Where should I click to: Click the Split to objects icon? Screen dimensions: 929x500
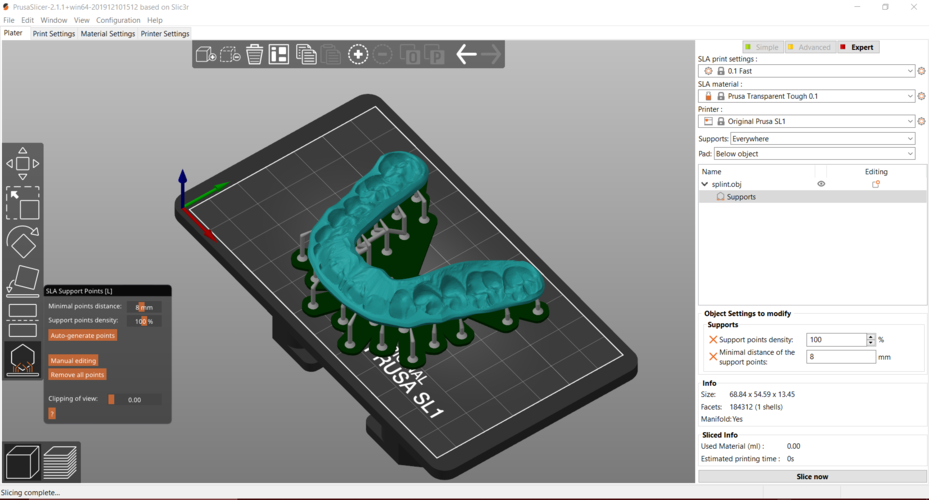[411, 55]
